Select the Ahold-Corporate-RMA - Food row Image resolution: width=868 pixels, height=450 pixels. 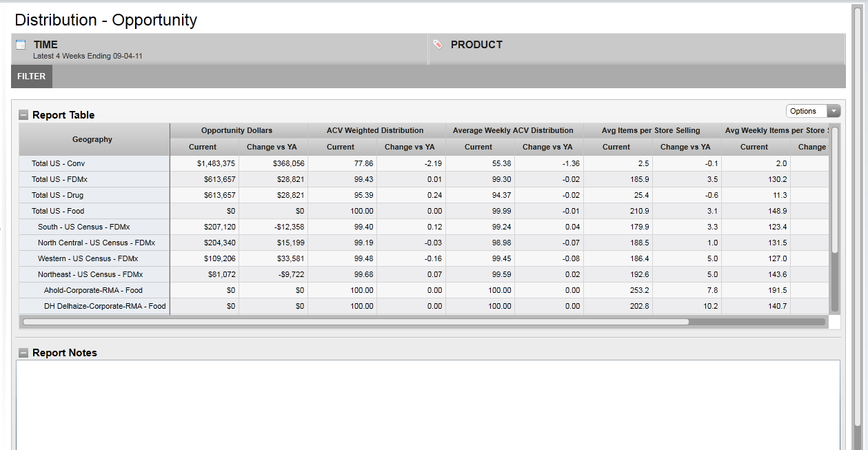(x=93, y=290)
